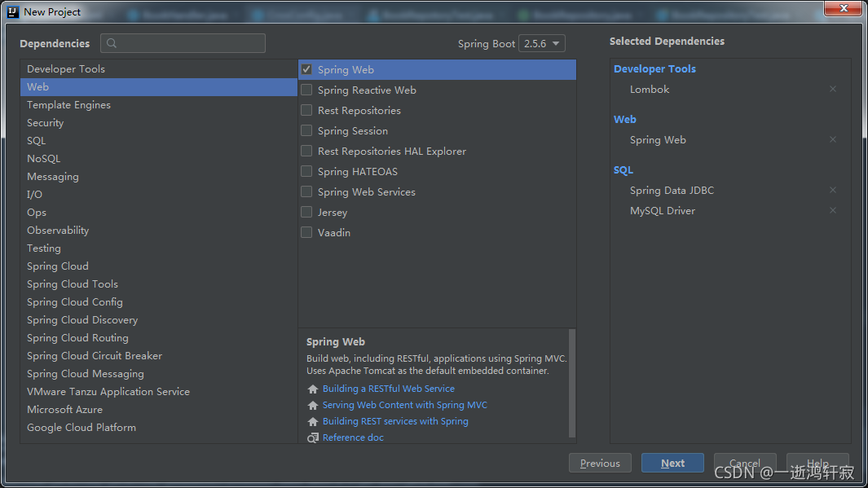This screenshot has width=868, height=488.
Task: Select Spring Cloud Routing category
Action: [159, 337]
